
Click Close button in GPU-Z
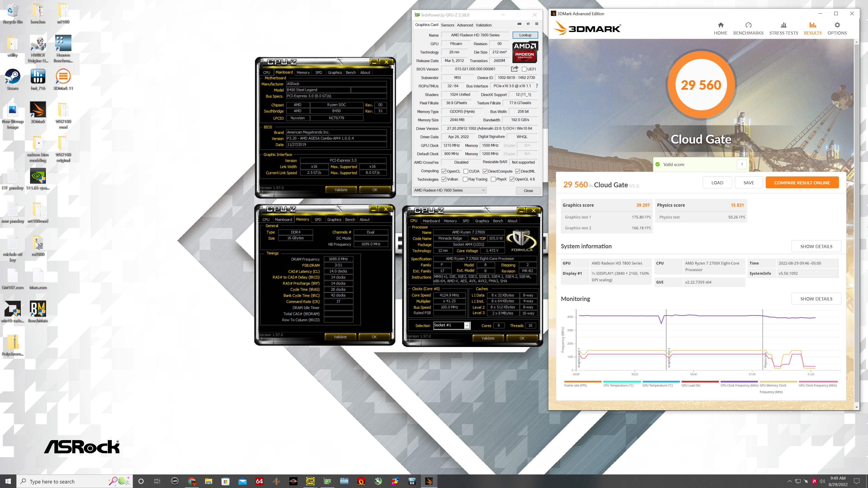pyautogui.click(x=528, y=191)
